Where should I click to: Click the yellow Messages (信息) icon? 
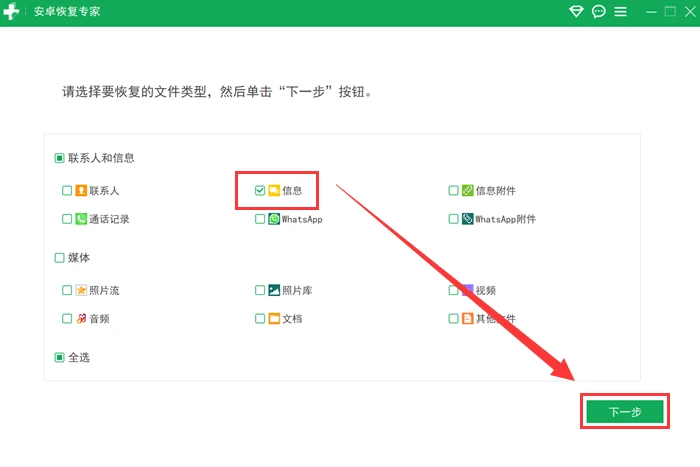tap(274, 190)
